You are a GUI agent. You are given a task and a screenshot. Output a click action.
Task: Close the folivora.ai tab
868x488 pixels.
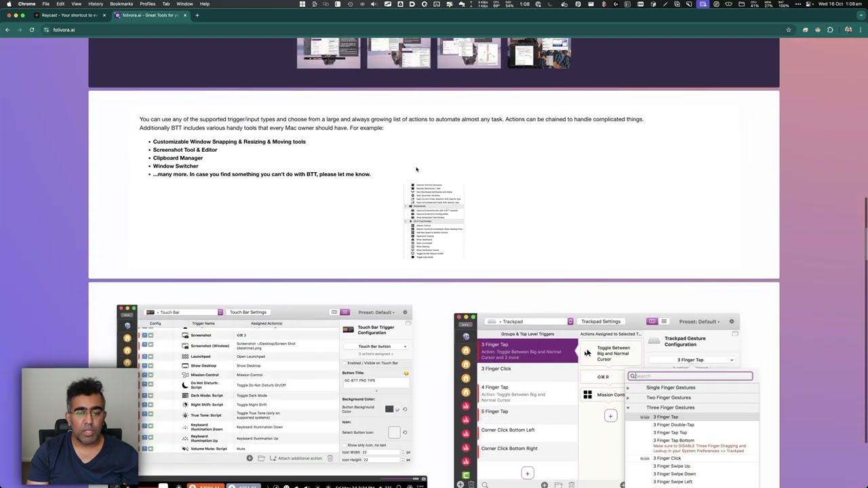184,15
